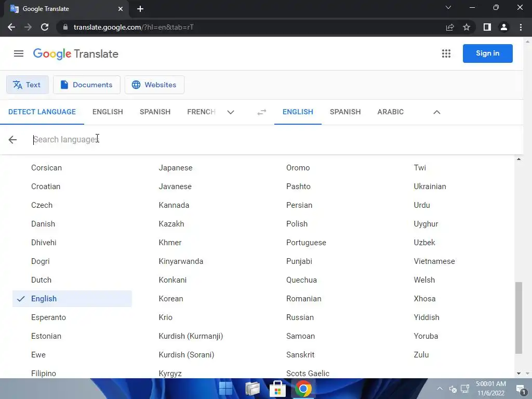Click the swap languages arrows icon
This screenshot has height=399, width=532.
pyautogui.click(x=262, y=112)
